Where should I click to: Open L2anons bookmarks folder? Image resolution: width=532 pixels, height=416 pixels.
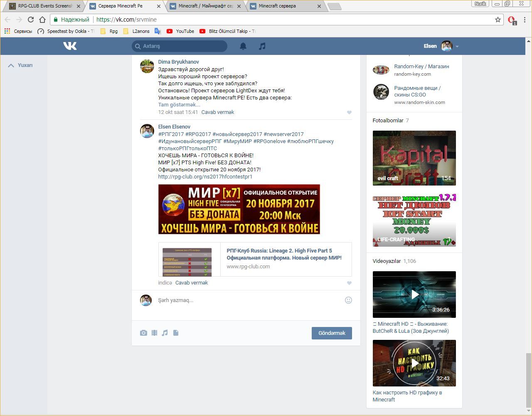click(x=137, y=31)
